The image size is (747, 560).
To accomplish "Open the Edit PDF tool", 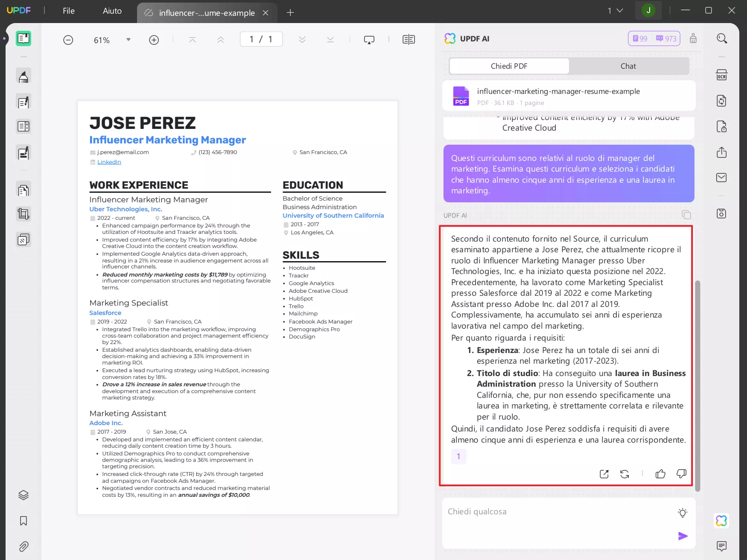I will (x=23, y=102).
